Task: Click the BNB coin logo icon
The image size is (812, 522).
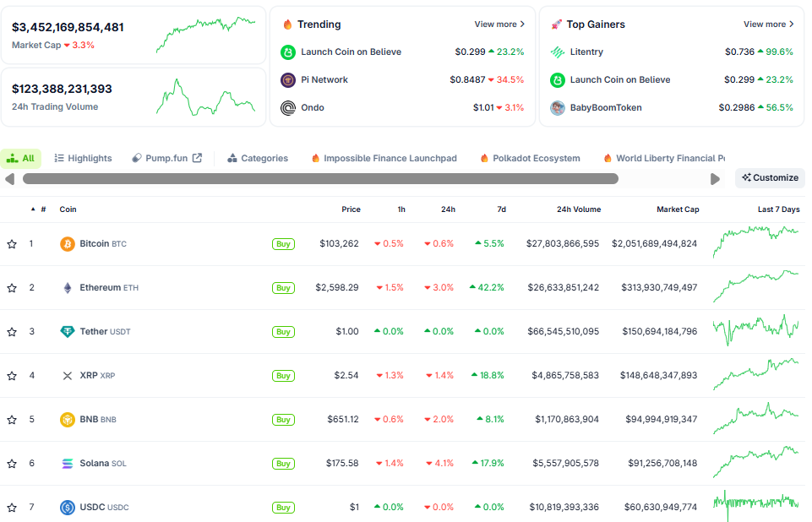Action: pyautogui.click(x=68, y=420)
